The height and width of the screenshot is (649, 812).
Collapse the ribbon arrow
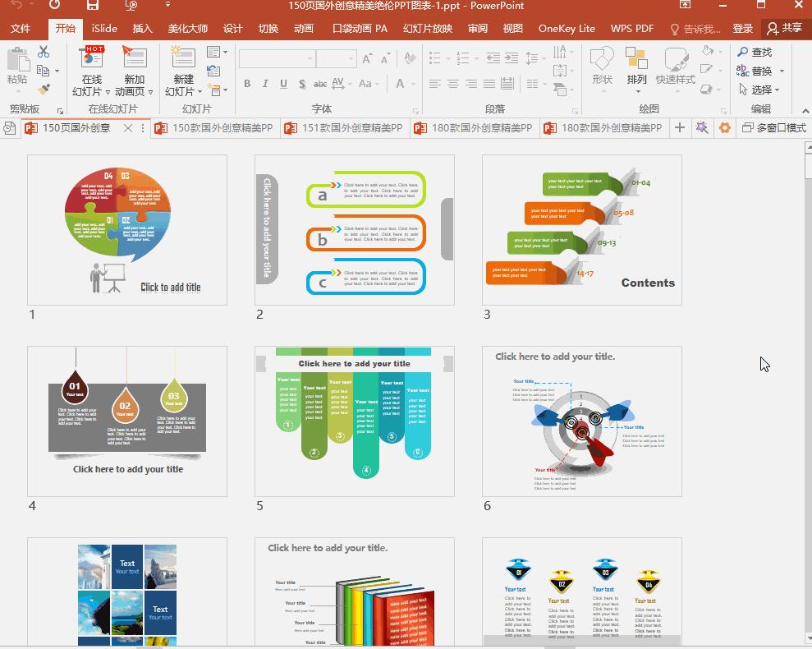coord(805,110)
